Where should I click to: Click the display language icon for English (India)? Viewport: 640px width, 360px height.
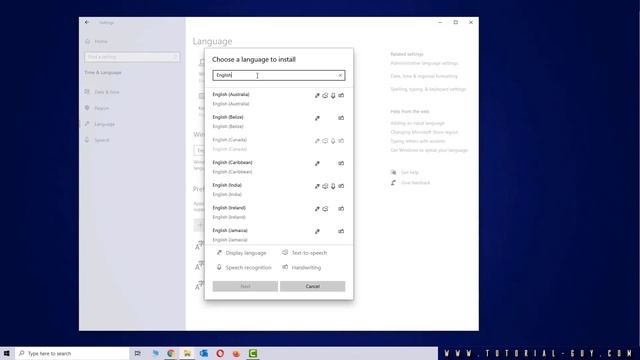(317, 186)
